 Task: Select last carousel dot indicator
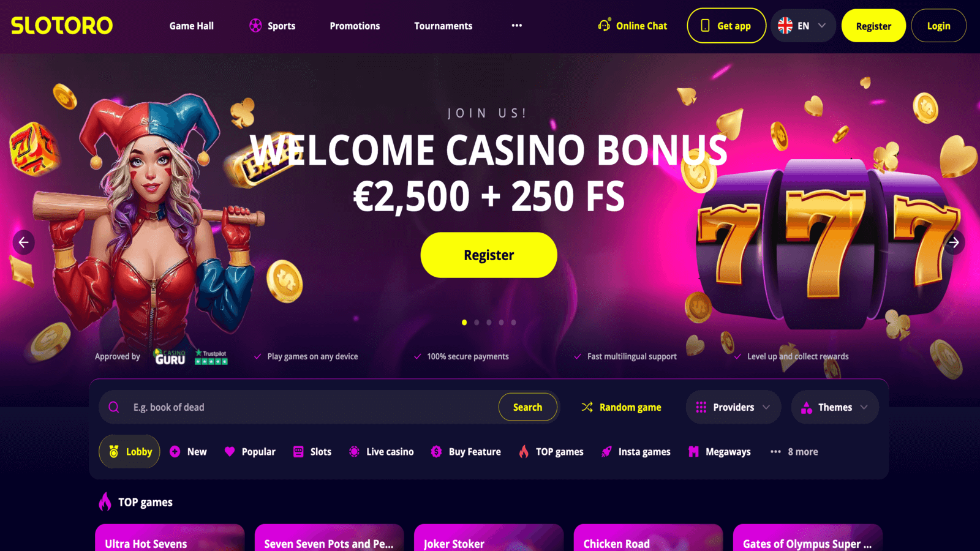coord(513,323)
